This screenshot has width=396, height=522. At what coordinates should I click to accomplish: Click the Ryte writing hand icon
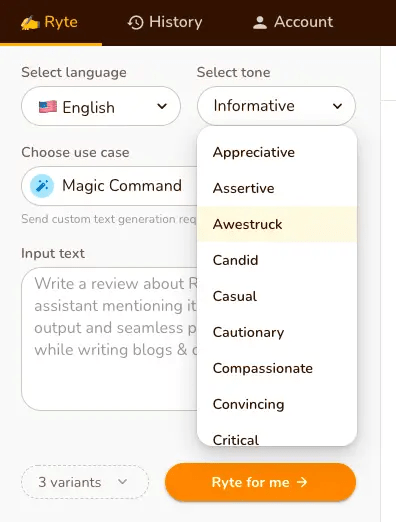pyautogui.click(x=30, y=23)
